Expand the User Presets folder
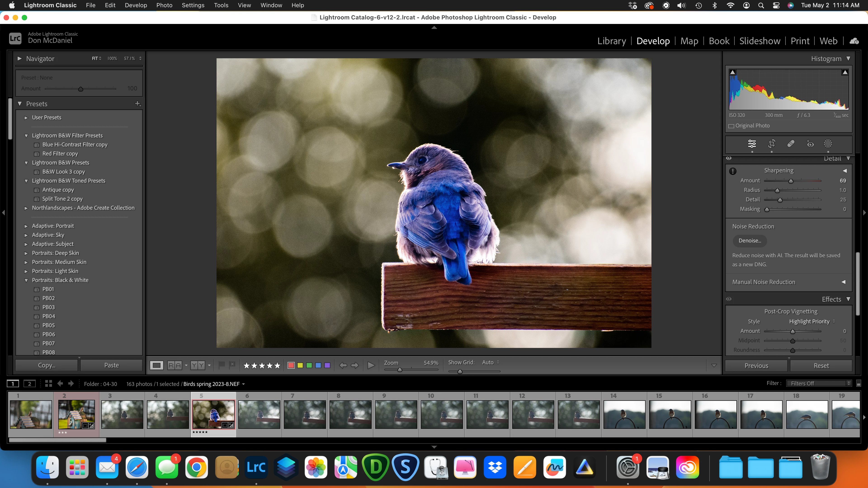Image resolution: width=868 pixels, height=488 pixels. point(26,117)
